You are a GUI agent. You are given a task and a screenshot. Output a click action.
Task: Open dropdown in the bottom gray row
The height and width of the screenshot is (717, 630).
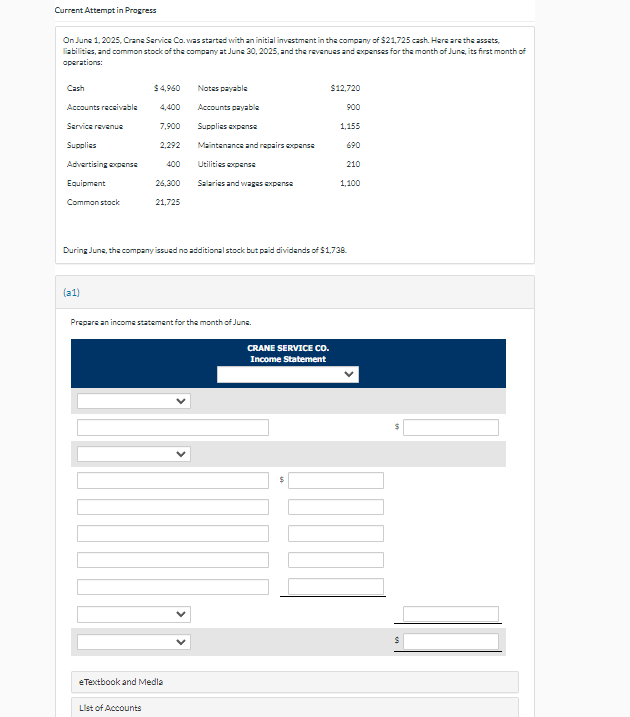point(134,642)
